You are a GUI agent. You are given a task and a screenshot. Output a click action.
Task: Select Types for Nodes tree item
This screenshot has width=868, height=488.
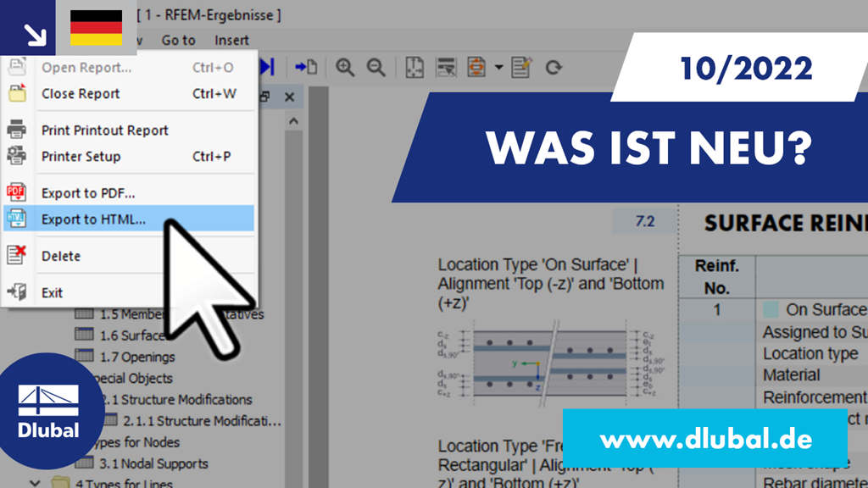coord(136,442)
